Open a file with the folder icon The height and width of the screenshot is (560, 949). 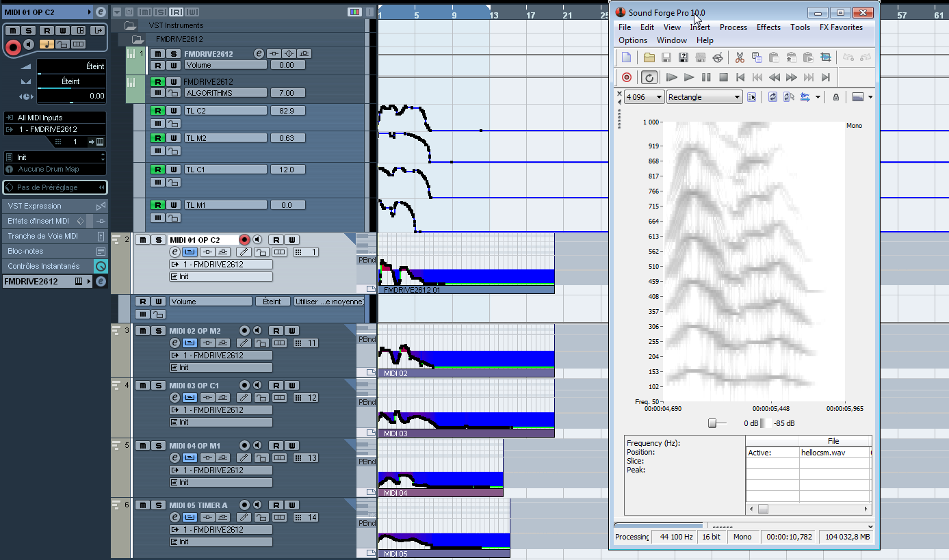pyautogui.click(x=649, y=58)
